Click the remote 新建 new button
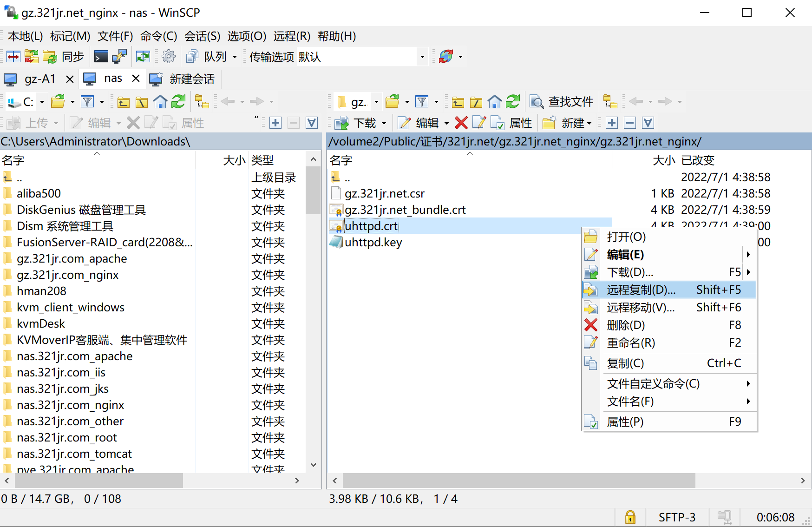The image size is (812, 527). [x=563, y=123]
